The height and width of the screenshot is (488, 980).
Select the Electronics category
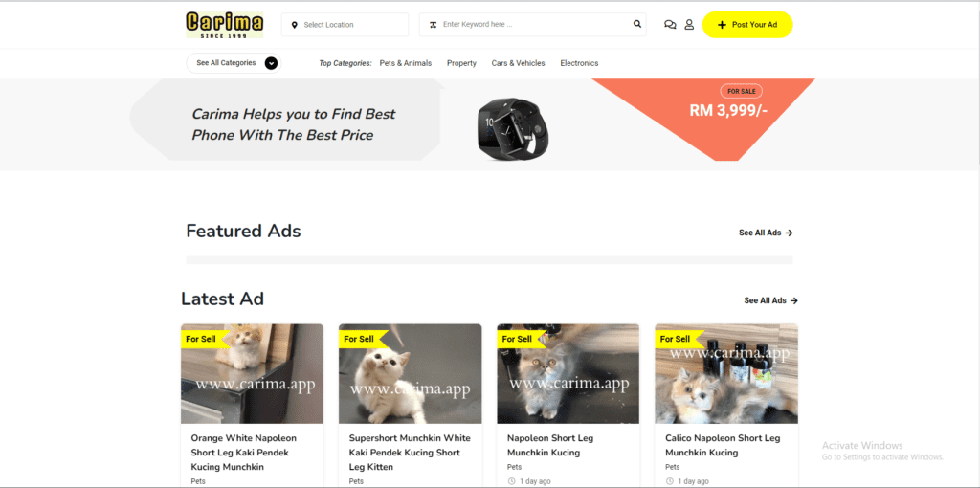579,63
